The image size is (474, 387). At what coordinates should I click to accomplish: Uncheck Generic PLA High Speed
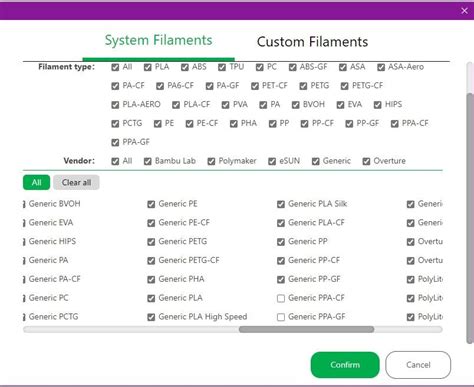151,317
